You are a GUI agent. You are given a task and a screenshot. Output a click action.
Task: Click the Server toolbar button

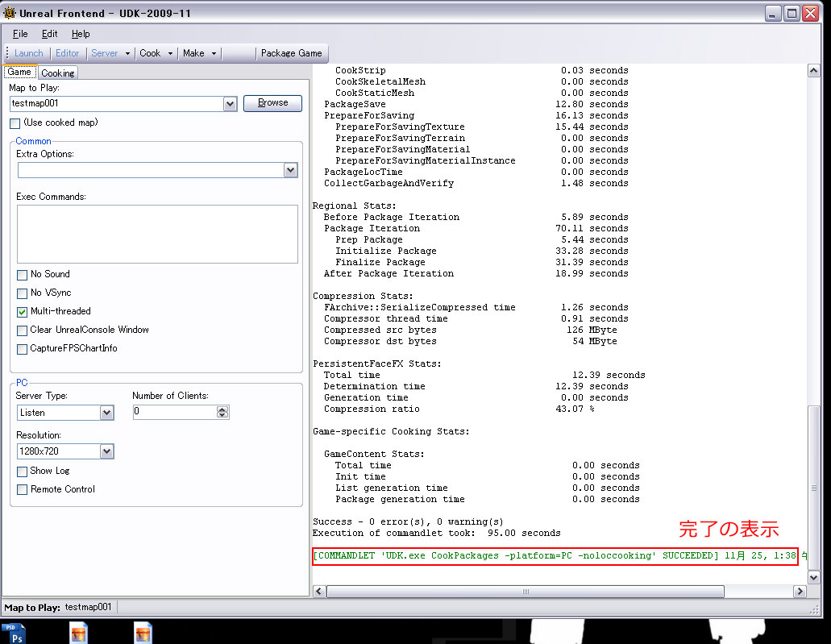105,53
